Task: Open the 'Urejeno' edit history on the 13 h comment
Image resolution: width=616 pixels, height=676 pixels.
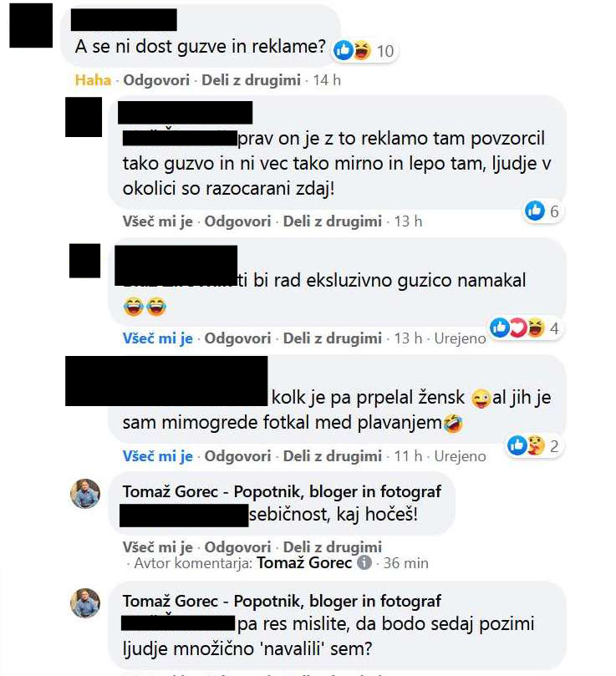Action: pos(460,338)
